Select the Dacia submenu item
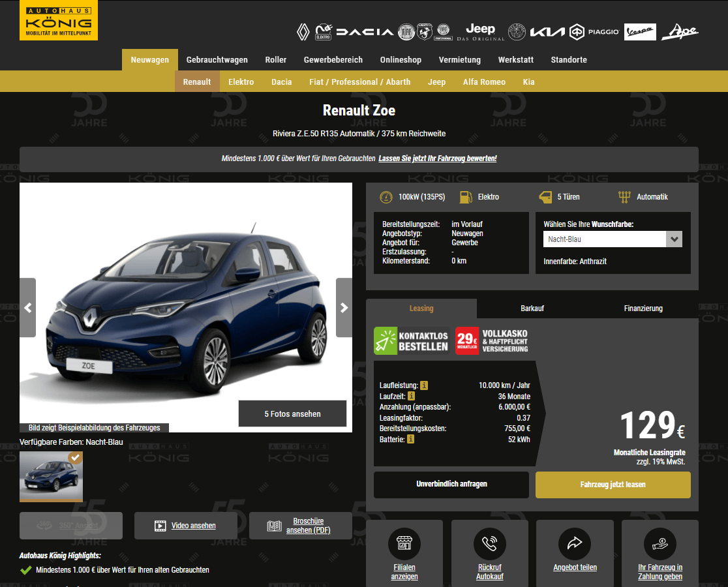Image resolution: width=728 pixels, height=587 pixels. 281,82
